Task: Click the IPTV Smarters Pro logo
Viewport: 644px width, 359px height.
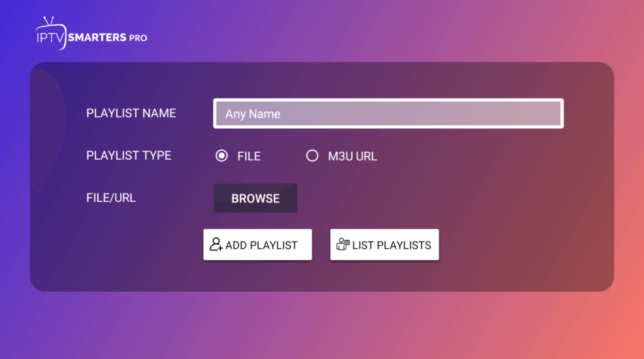Action: pos(91,34)
